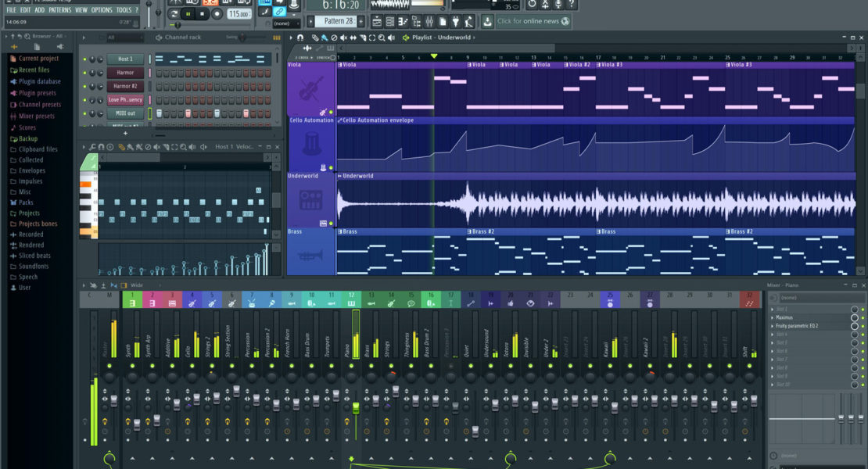Open the PATTERNS menu
868x469 pixels.
point(59,10)
